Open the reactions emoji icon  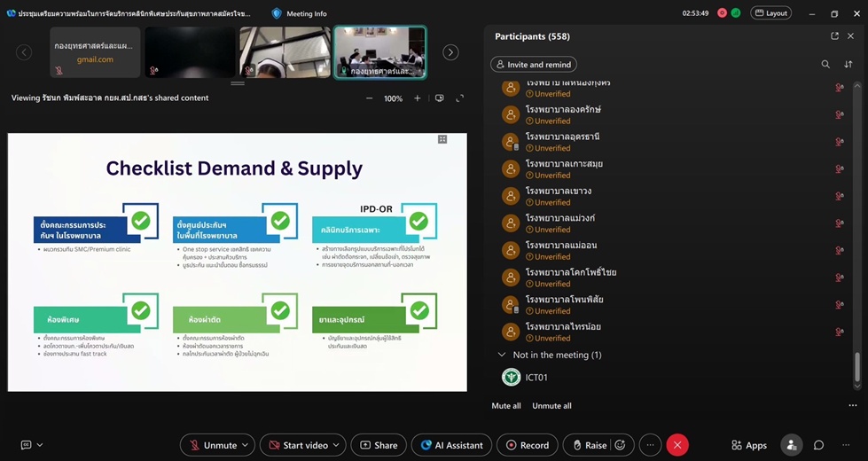point(621,445)
